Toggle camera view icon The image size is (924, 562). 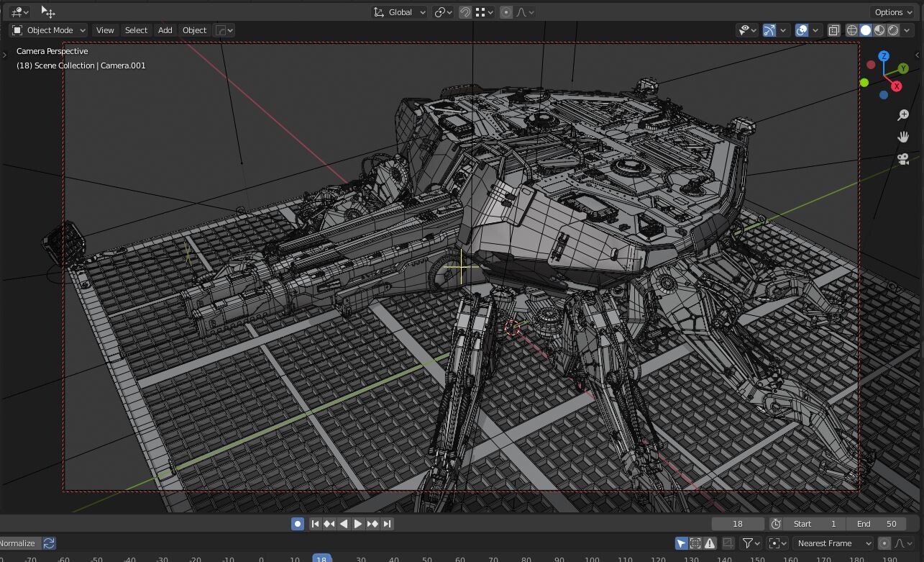tap(903, 159)
